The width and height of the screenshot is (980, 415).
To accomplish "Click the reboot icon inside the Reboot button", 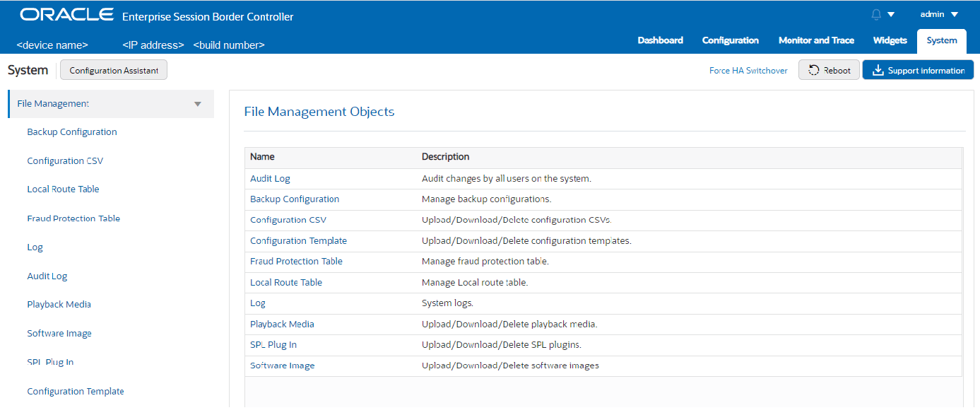I will pos(815,69).
